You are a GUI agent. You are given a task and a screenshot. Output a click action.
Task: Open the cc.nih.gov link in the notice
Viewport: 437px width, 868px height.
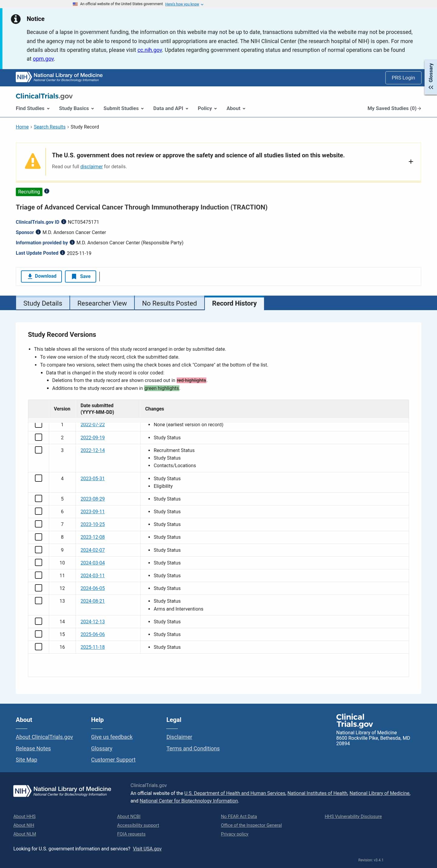(150, 50)
